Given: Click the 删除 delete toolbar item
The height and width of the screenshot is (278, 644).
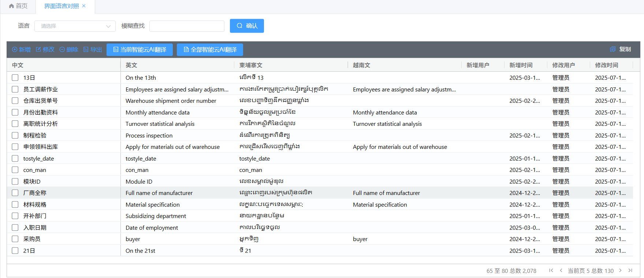Looking at the screenshot, I should pos(69,49).
